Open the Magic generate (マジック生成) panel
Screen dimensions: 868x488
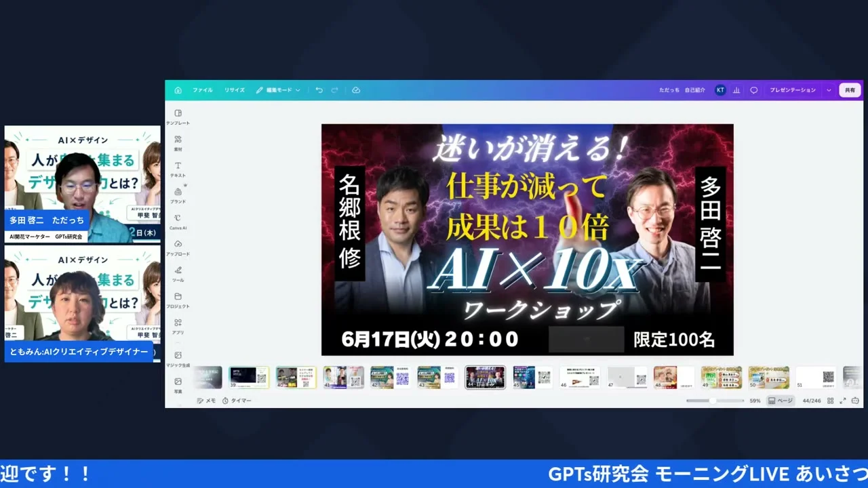click(x=178, y=359)
